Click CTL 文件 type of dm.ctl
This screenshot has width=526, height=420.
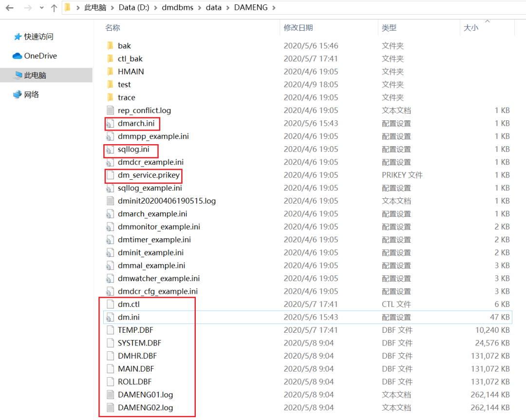coord(397,304)
